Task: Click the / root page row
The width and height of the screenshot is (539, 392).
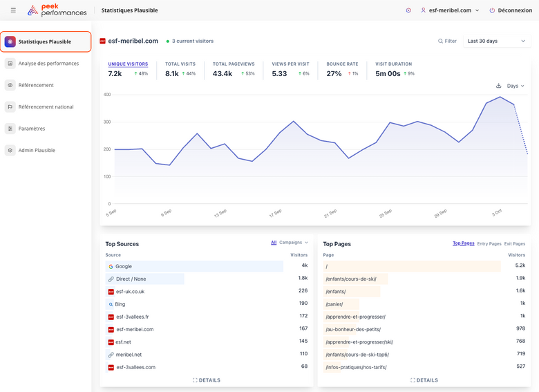Action: pyautogui.click(x=424, y=266)
